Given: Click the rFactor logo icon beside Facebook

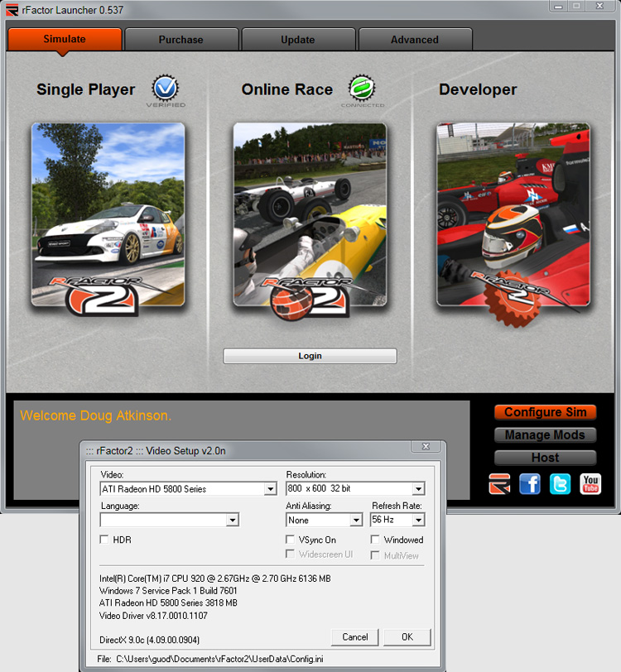Looking at the screenshot, I should (x=499, y=483).
